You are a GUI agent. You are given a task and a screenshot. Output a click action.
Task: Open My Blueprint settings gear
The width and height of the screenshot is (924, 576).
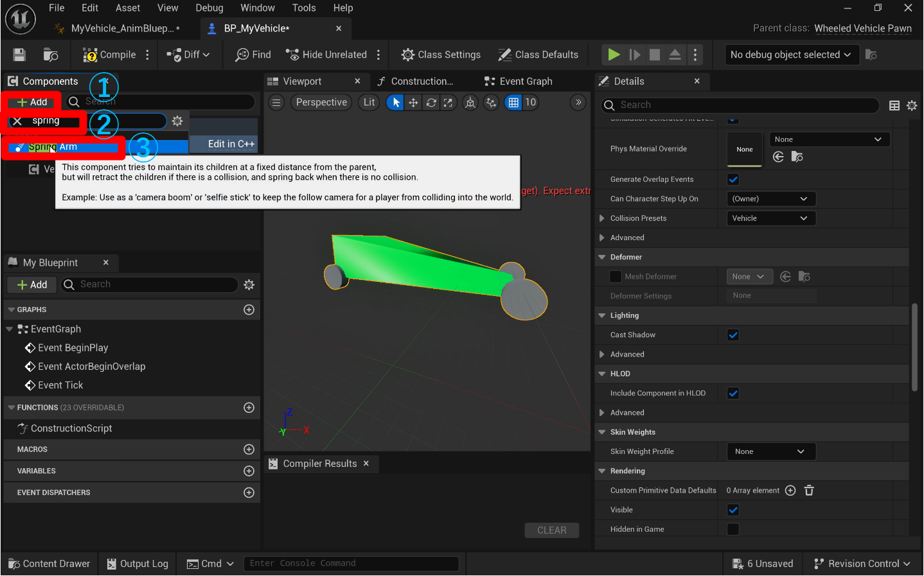[x=249, y=284]
